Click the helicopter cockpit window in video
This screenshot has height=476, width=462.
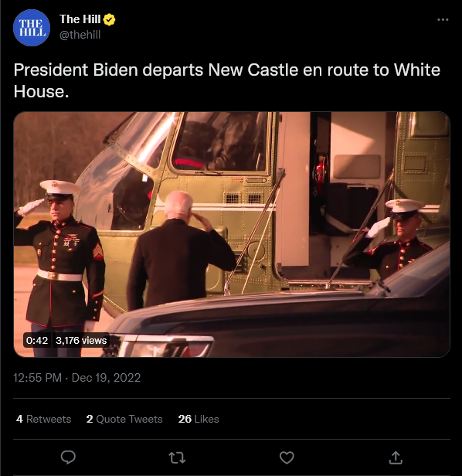click(x=220, y=143)
